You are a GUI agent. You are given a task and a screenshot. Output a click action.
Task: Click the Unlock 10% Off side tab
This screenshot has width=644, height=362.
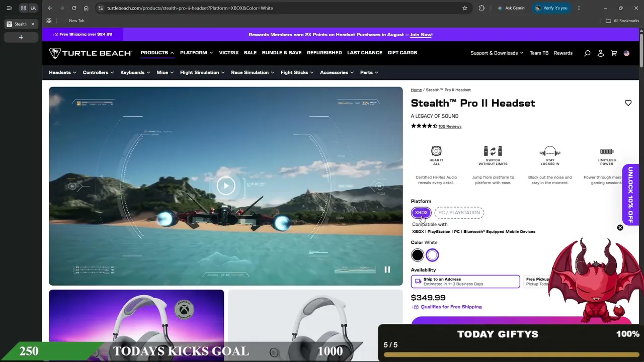(x=631, y=195)
